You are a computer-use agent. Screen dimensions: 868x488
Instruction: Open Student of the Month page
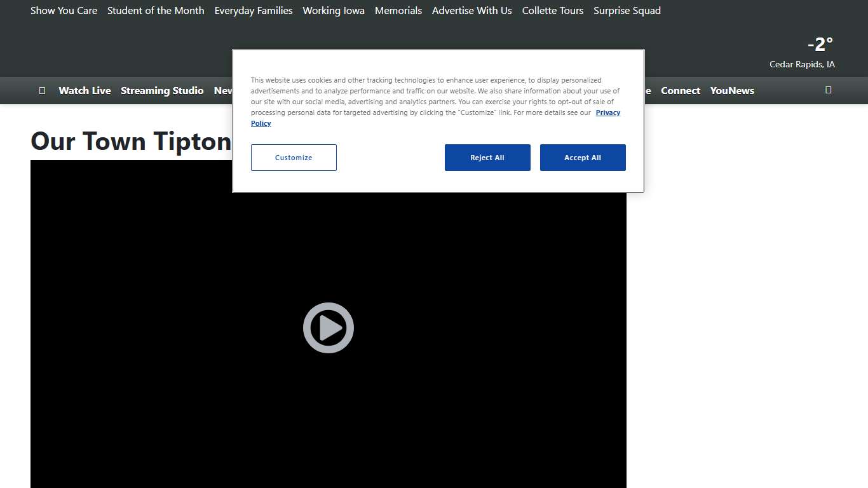(156, 10)
